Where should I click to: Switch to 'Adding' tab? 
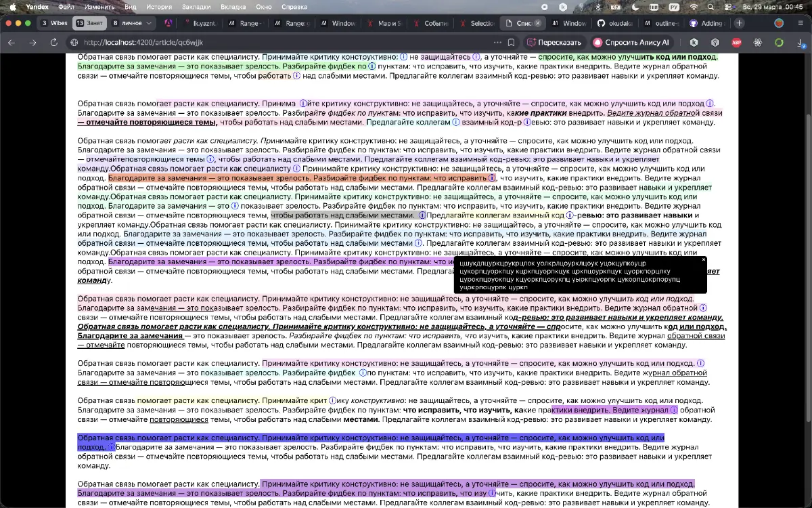click(x=706, y=23)
